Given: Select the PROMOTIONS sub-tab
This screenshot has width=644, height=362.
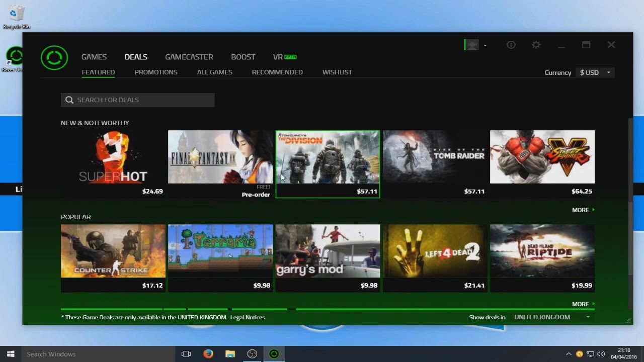Looking at the screenshot, I should (156, 72).
